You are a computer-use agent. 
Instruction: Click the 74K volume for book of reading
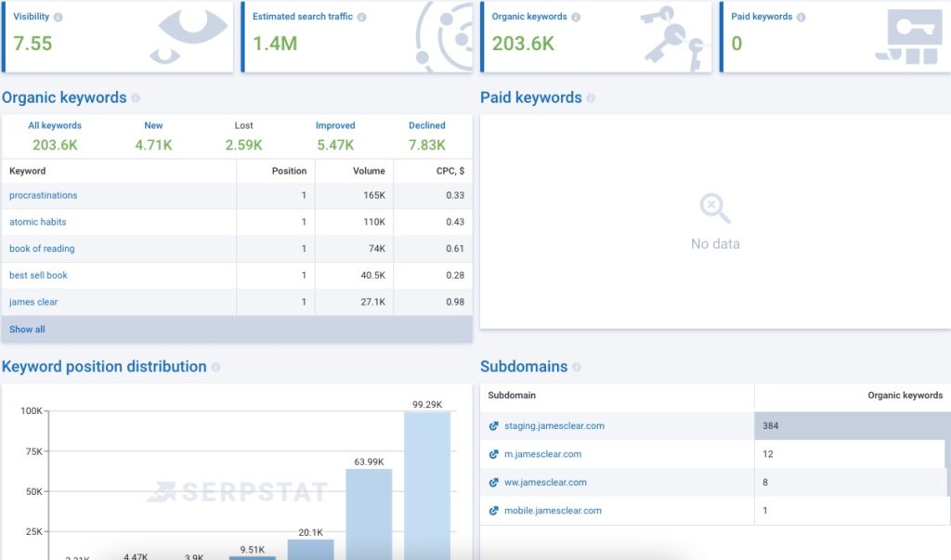click(377, 249)
